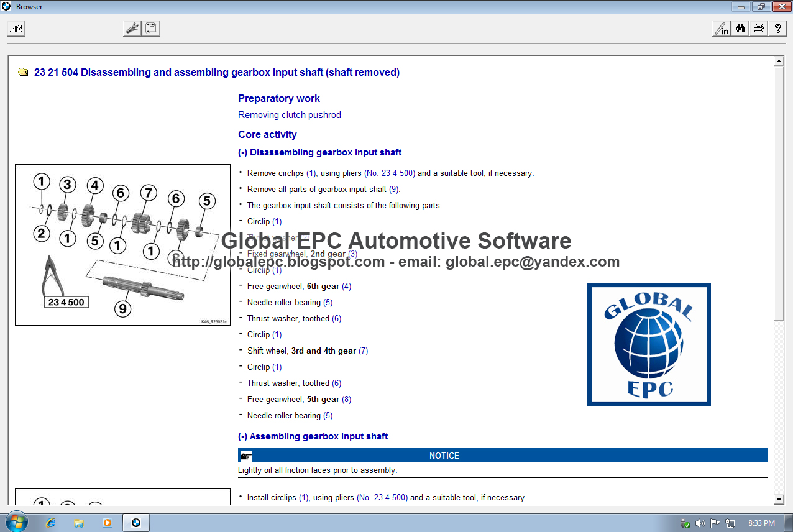The width and height of the screenshot is (793, 532).
Task: Click the pointing hand icon in the NOTICE bar
Action: coord(246,456)
